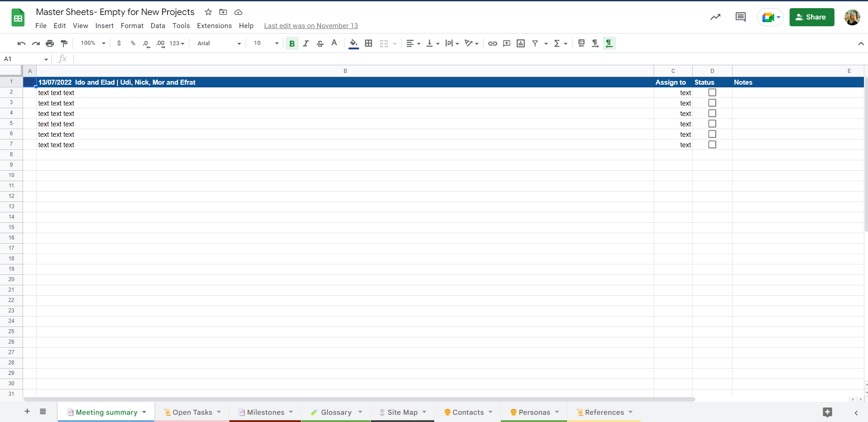Increase decimal places icon
This screenshot has height=422, width=868.
(160, 43)
